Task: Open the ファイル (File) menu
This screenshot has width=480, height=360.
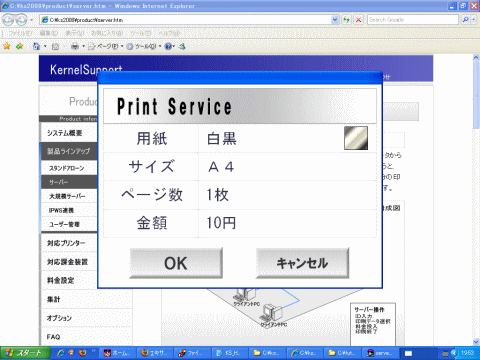Action: pyautogui.click(x=20, y=33)
